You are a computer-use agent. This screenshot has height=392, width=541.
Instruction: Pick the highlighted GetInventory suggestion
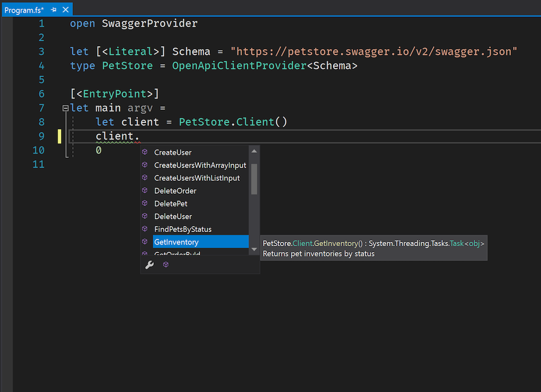(x=176, y=242)
